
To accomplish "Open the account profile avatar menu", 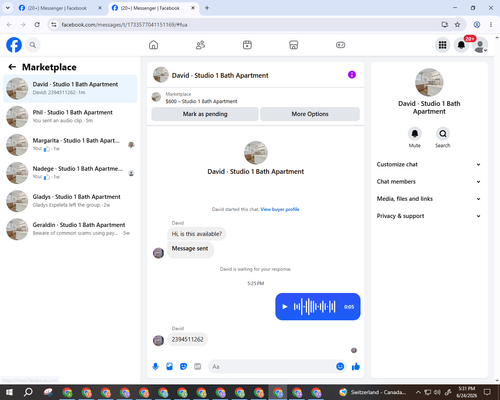I will click(480, 45).
